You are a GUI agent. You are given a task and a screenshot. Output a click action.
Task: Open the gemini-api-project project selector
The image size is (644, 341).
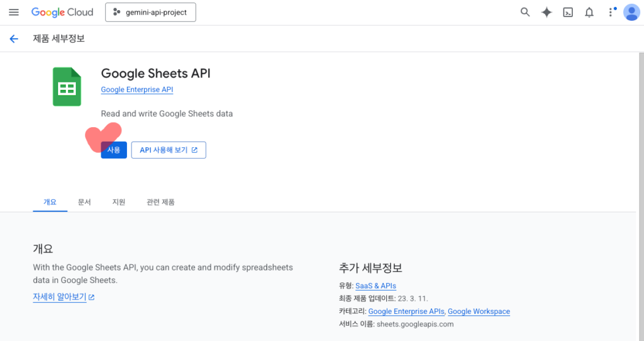tap(150, 13)
